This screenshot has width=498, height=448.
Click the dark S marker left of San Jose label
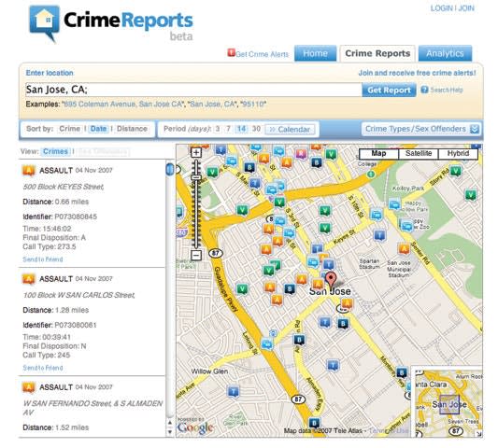click(x=290, y=288)
